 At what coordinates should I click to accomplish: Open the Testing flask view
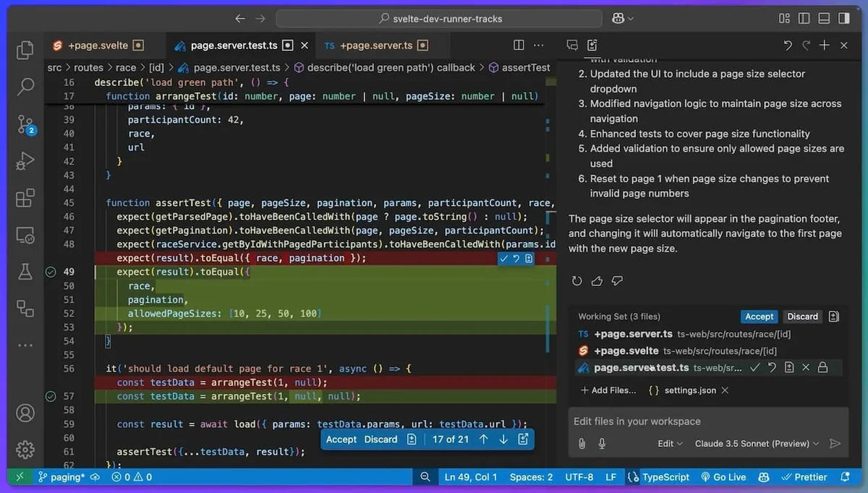25,271
